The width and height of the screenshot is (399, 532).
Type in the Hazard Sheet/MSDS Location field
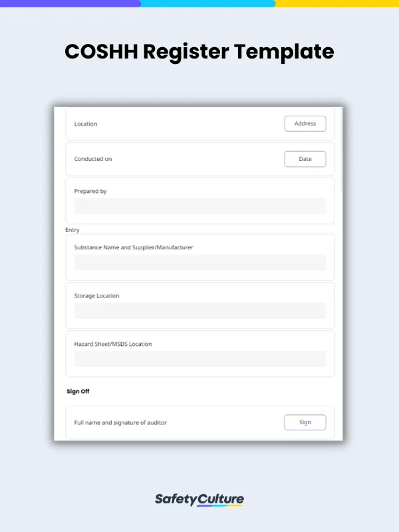[200, 359]
